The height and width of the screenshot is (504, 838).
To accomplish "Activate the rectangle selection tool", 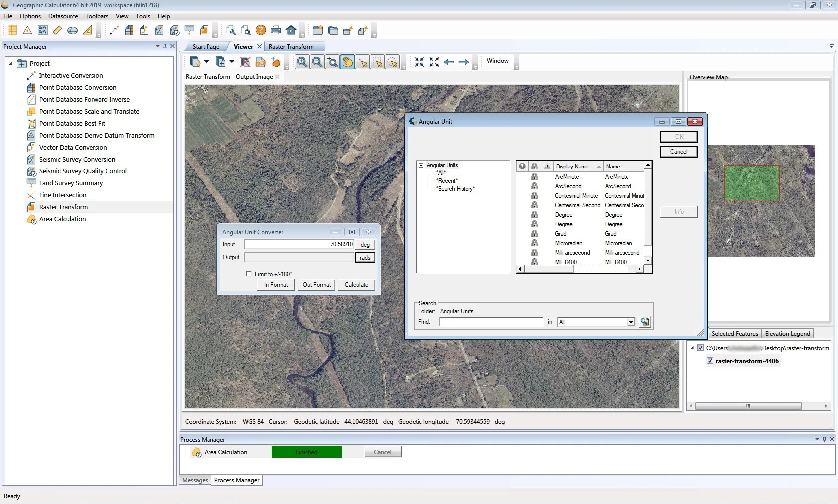I will (x=378, y=63).
